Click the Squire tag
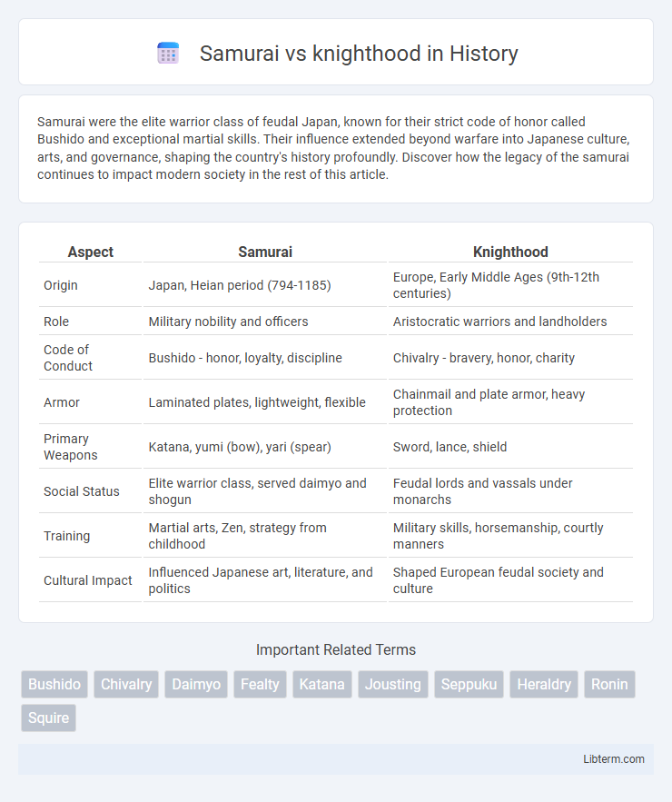The height and width of the screenshot is (802, 672). [49, 718]
